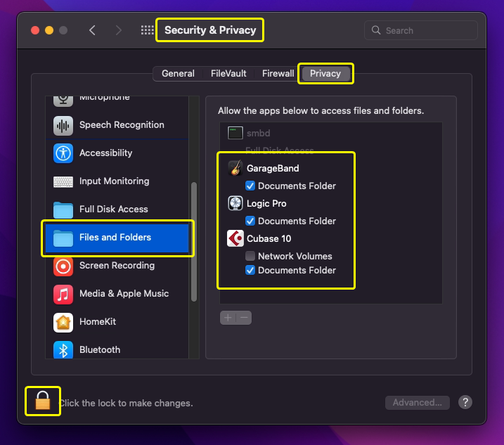Select Screen Recording in the sidebar
This screenshot has width=504, height=445.
pos(117,266)
